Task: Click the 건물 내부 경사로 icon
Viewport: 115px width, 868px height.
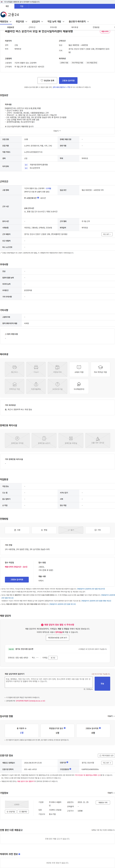Action: (98, 440)
